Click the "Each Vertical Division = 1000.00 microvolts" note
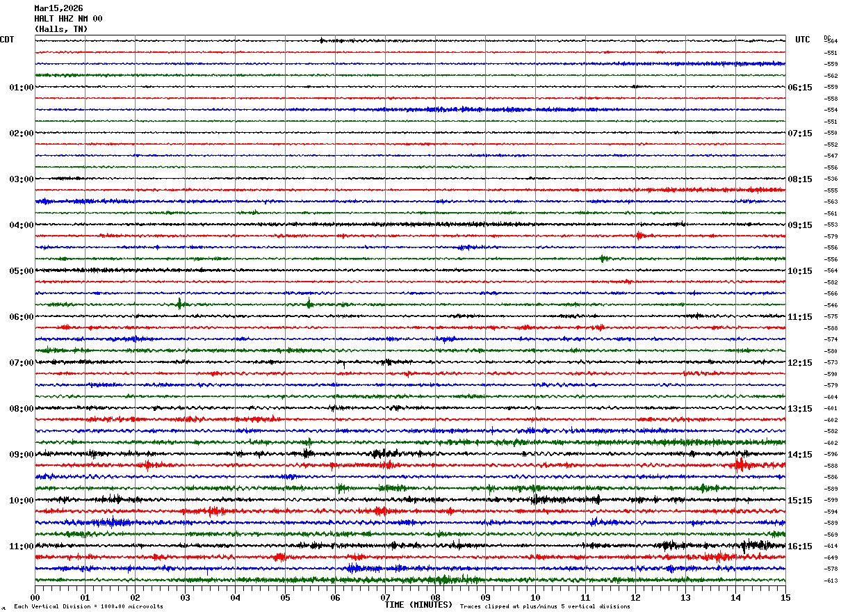841x616 pixels. [x=88, y=607]
